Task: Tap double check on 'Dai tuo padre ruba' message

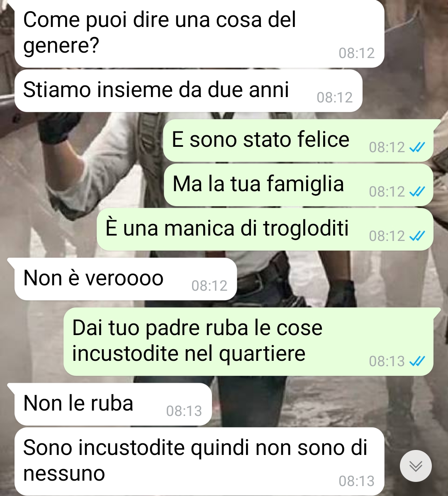Action: tap(417, 361)
